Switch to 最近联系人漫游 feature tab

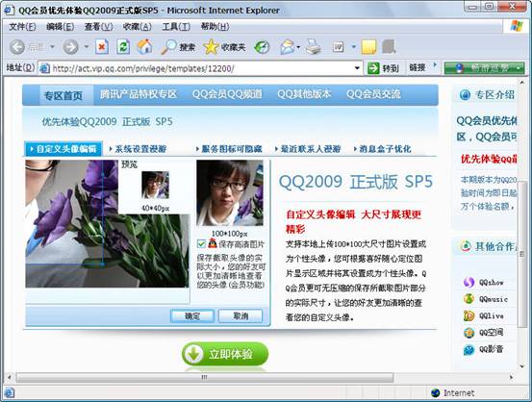pyautogui.click(x=308, y=149)
